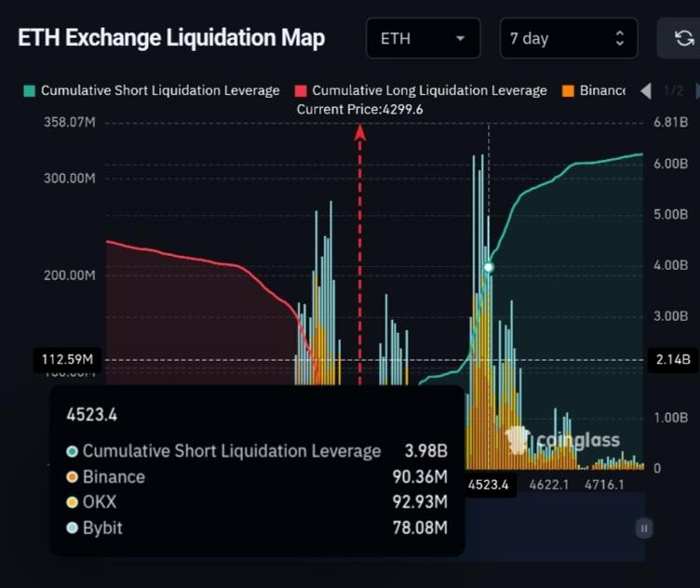Click the ETH Exchange Liquidation Map title
The height and width of the screenshot is (588, 700).
point(171,38)
